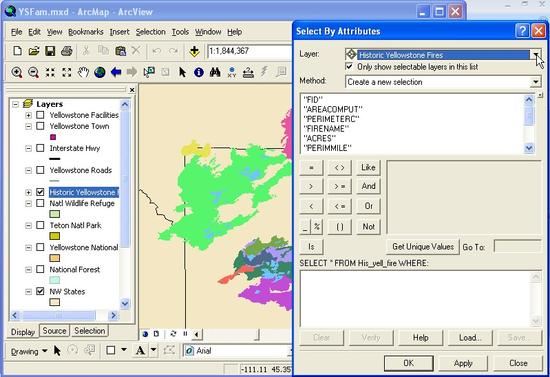
Task: Turn on the Interstate Hwy layer
Action: (40, 148)
